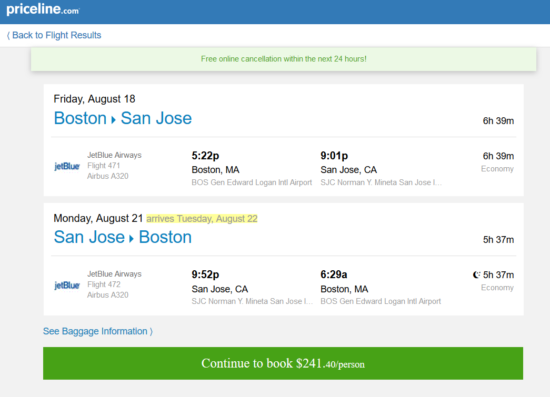
Task: Click the priceline.com logo
Action: pos(43,9)
